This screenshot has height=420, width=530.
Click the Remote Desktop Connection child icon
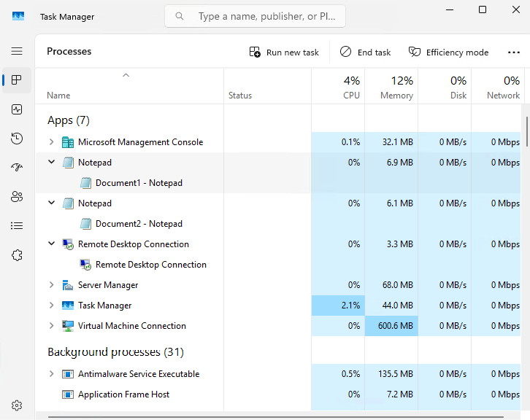pos(85,265)
